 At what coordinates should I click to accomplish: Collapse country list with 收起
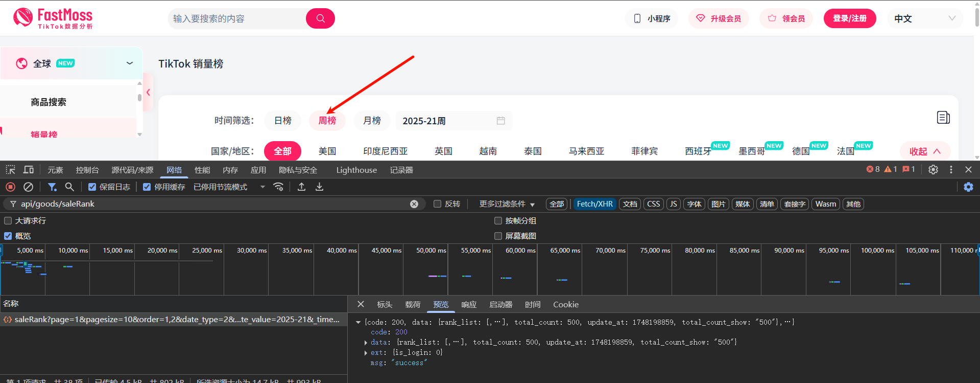925,151
